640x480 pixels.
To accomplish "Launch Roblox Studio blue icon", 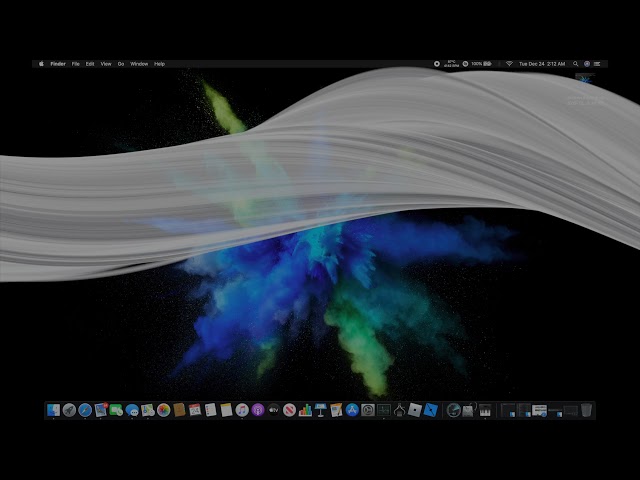I will point(431,410).
